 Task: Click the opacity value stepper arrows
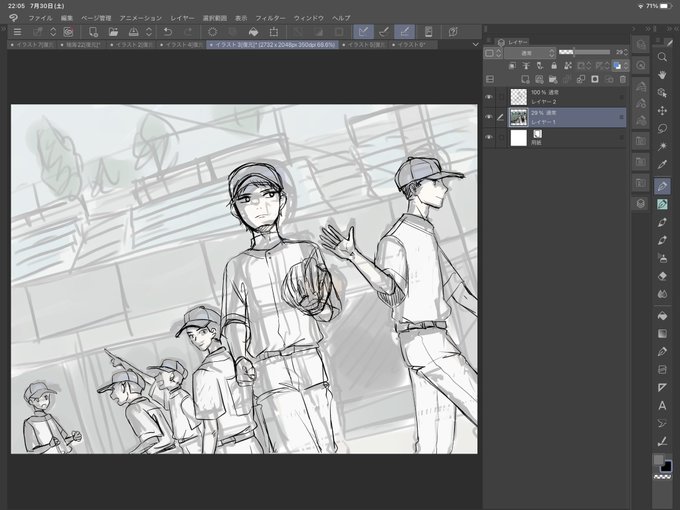[626, 52]
